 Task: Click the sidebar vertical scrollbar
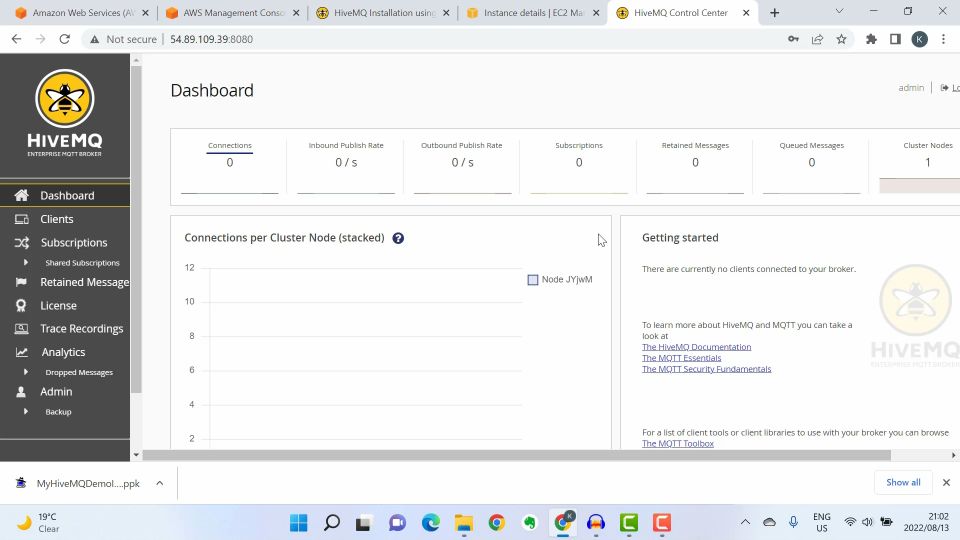pos(136,230)
